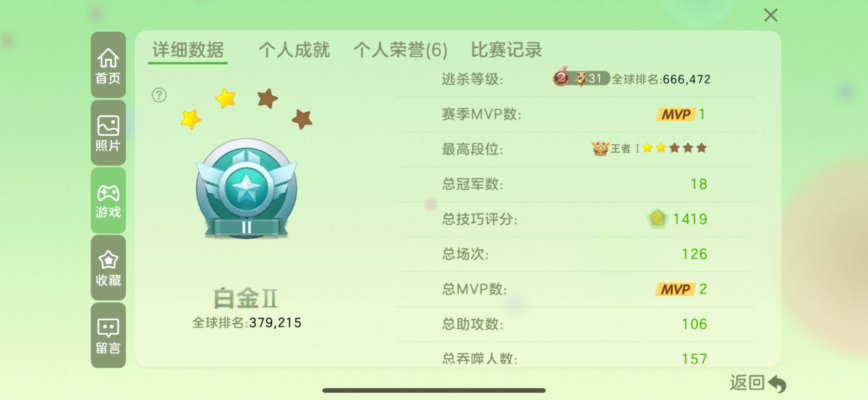Click the 赛季MVP数 MVP badge
This screenshot has width=868, height=400.
[x=675, y=114]
